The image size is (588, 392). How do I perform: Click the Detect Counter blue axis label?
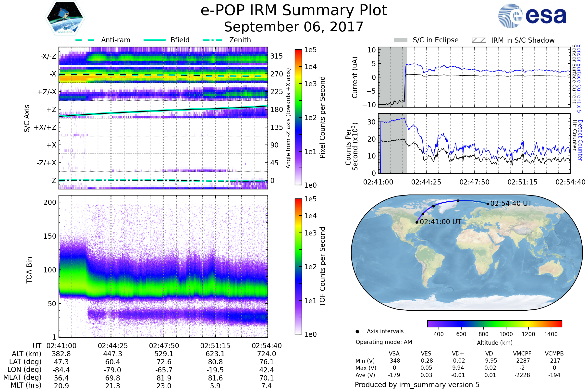580,140
